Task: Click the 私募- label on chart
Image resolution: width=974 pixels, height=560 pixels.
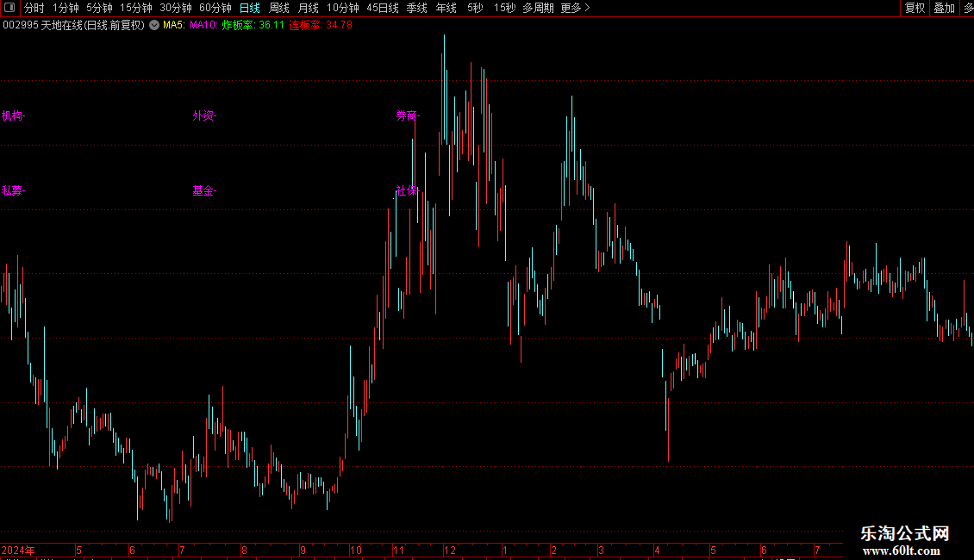Action: pos(13,190)
